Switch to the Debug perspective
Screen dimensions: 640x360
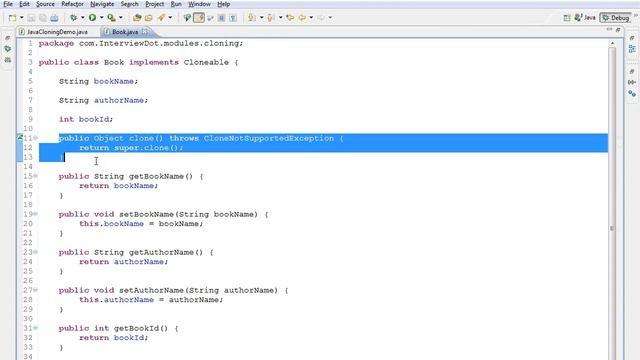(x=616, y=18)
